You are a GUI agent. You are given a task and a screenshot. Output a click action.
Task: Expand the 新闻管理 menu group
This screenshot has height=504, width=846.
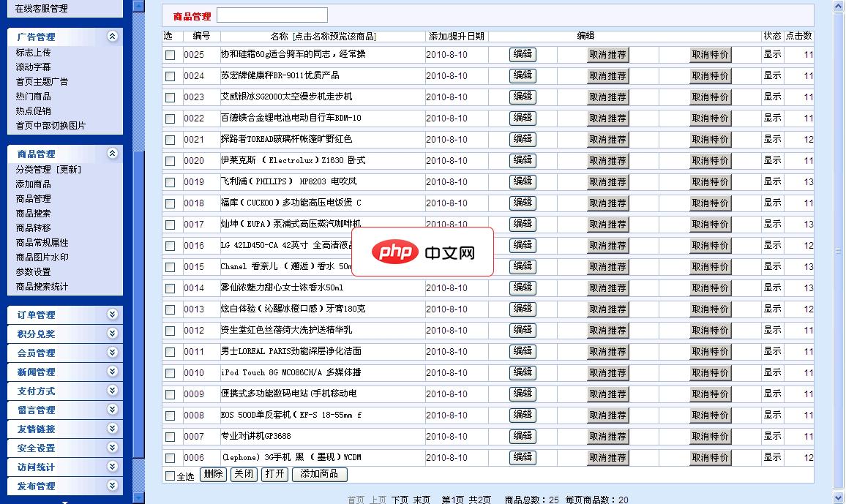pyautogui.click(x=112, y=371)
